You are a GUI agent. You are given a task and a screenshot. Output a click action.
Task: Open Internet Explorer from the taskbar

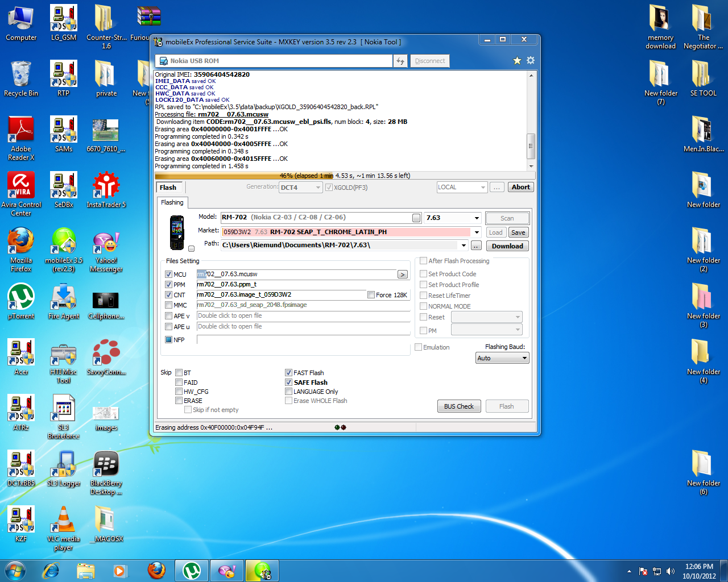tap(51, 571)
